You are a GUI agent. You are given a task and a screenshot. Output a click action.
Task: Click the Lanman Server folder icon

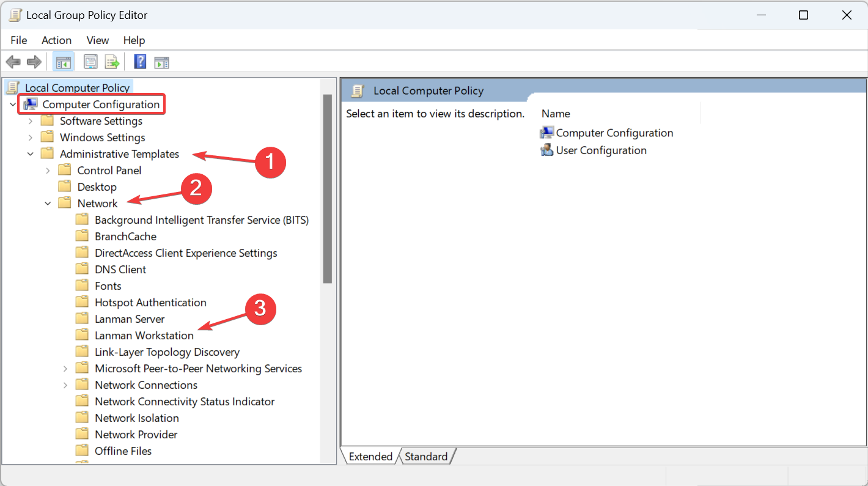coord(82,318)
